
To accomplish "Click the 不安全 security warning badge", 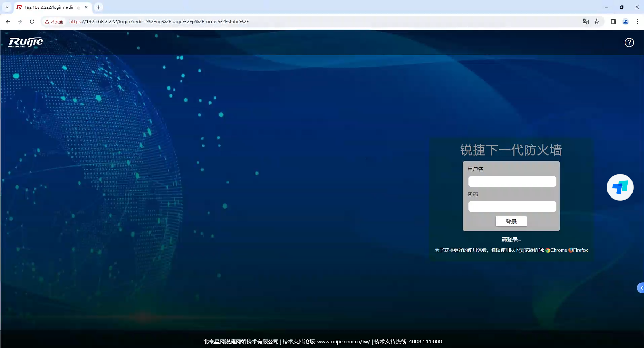I will coord(54,22).
